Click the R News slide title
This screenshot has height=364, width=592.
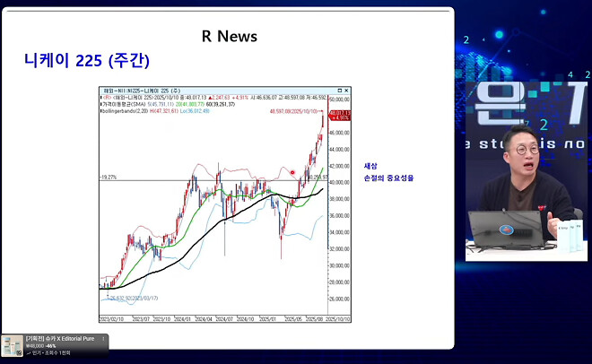coord(230,37)
